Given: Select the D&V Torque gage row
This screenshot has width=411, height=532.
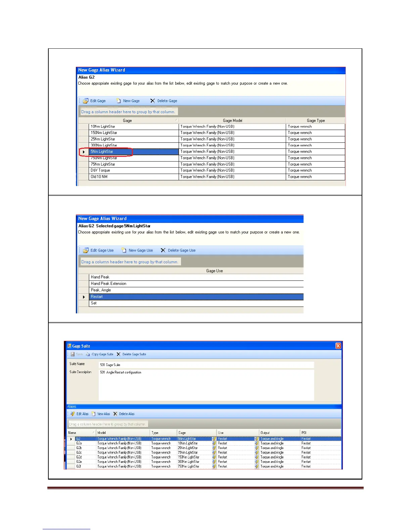Looking at the screenshot, I should [134, 170].
